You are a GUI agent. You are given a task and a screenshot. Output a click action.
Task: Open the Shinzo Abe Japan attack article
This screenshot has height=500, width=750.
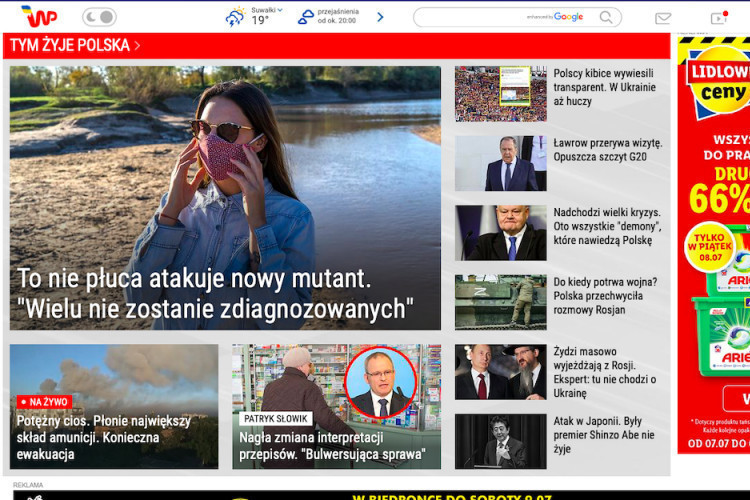click(x=604, y=435)
